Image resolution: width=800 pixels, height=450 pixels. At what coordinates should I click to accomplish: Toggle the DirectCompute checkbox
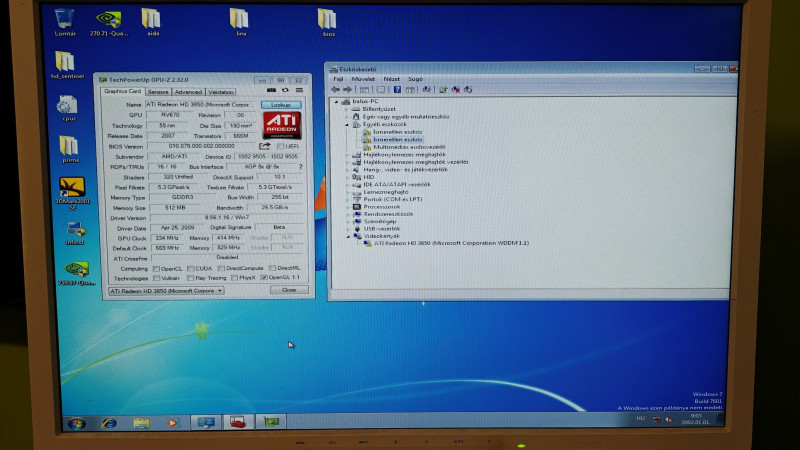(221, 268)
